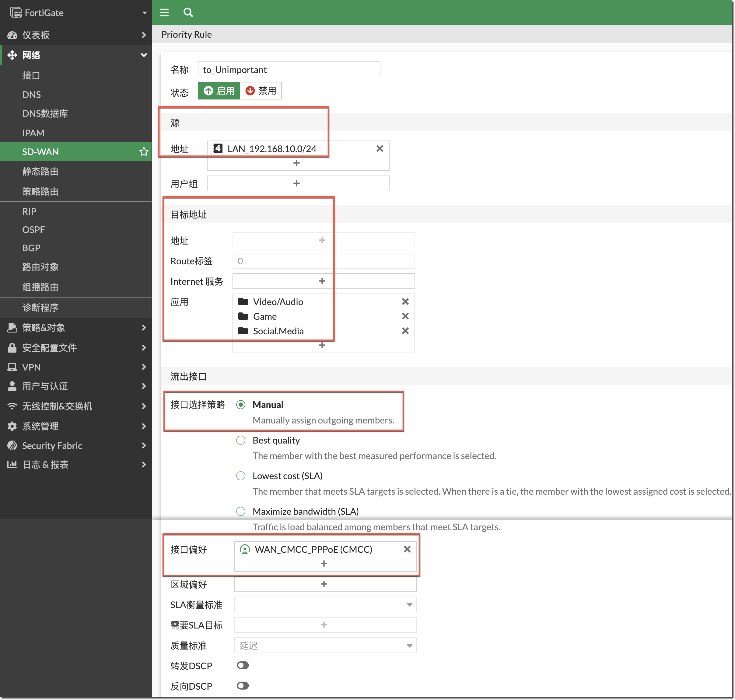The height and width of the screenshot is (700, 735).
Task: Click the hamburger menu icon
Action: coord(164,13)
